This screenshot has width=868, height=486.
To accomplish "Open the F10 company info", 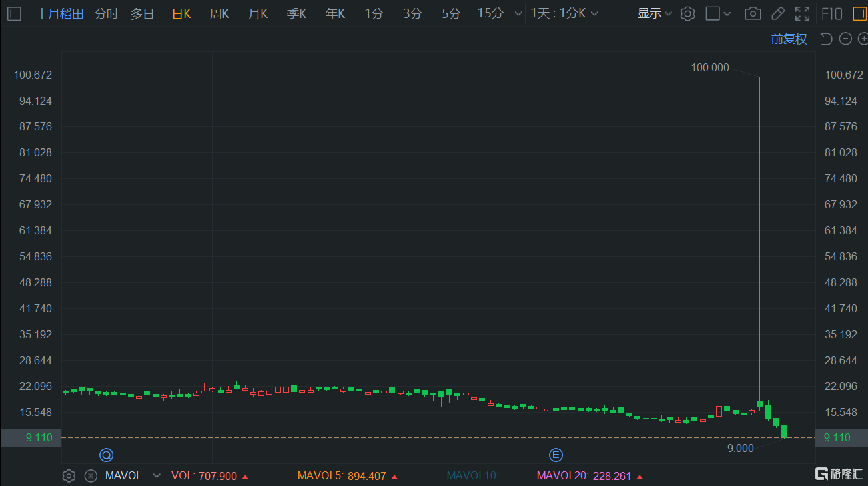I will coord(831,13).
